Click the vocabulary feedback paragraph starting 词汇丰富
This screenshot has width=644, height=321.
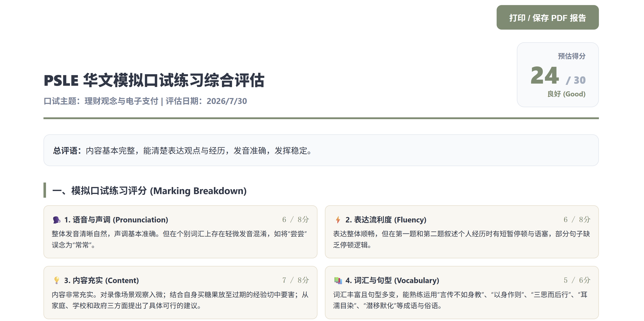[461, 300]
